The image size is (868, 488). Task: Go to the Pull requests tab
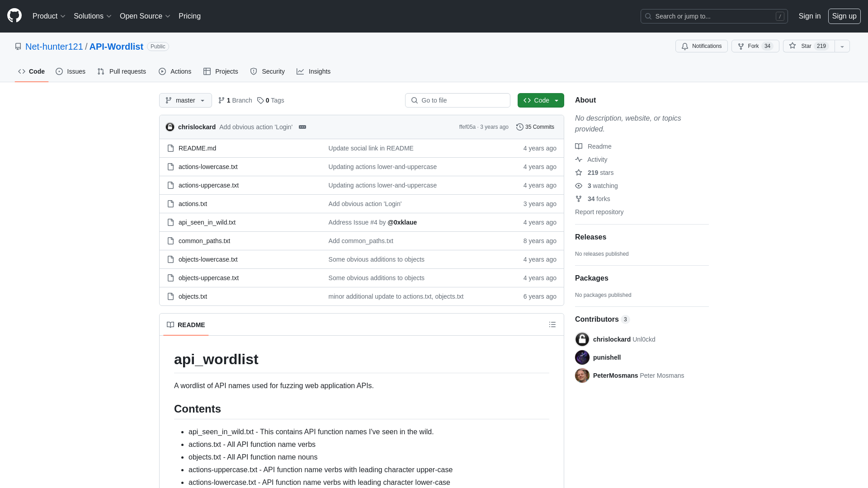pos(122,71)
